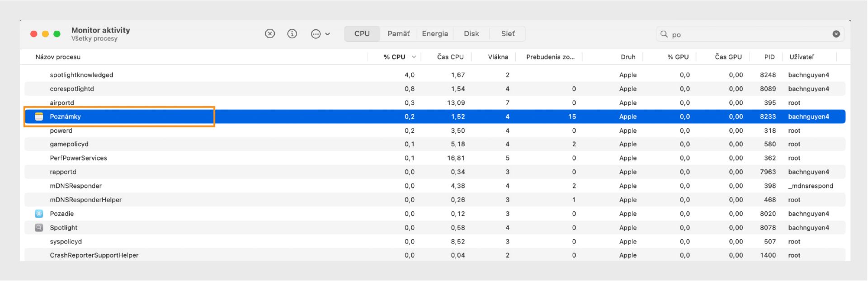Screen dimensions: 868x281
Task: Click the stop process (X) toolbar icon
Action: click(x=270, y=34)
